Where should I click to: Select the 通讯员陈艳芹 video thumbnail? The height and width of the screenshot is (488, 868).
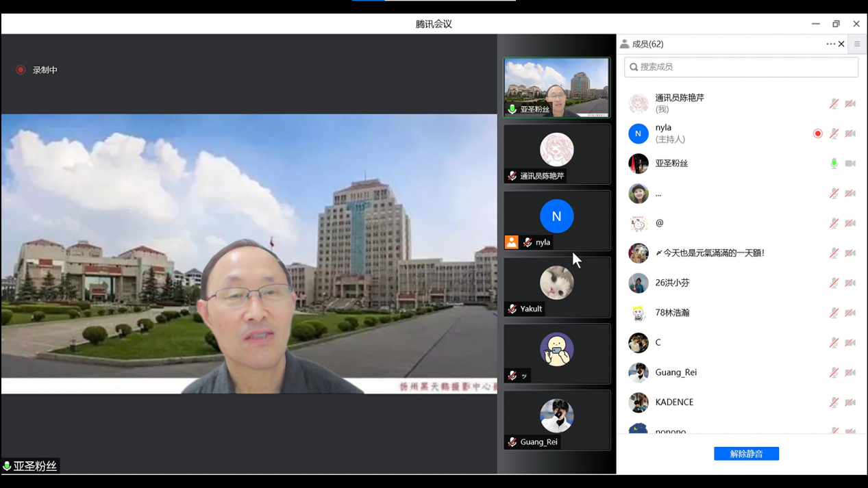(x=557, y=154)
